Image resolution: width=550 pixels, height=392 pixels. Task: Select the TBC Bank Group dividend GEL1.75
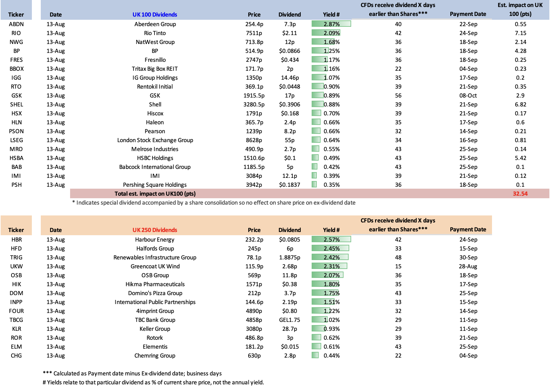pos(289,320)
